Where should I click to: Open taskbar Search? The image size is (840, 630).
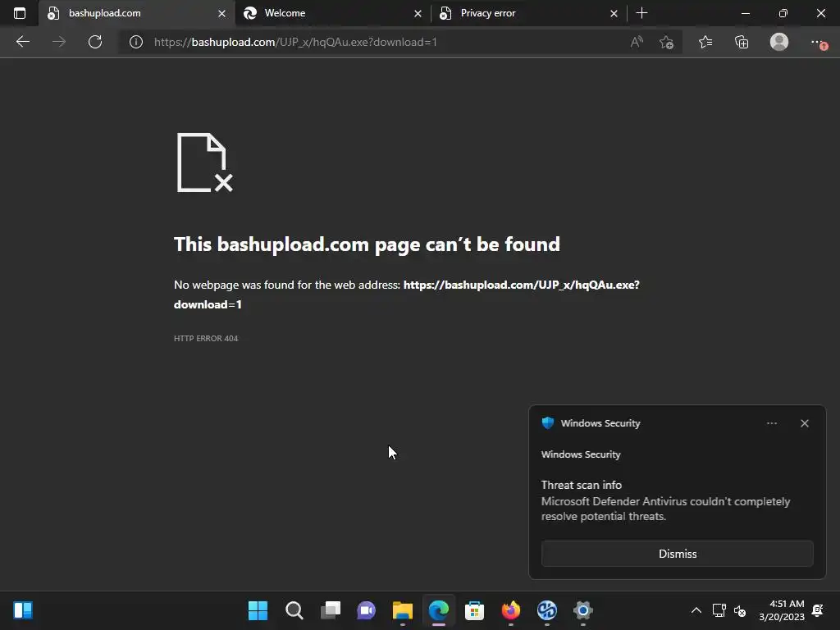click(x=294, y=610)
